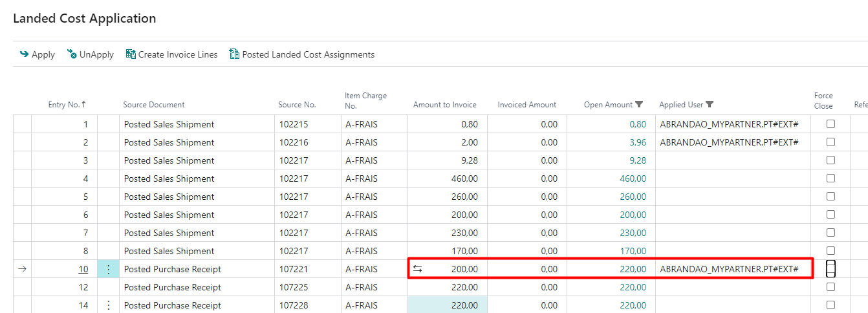
Task: Open three-dot menu for entry 14
Action: (108, 305)
